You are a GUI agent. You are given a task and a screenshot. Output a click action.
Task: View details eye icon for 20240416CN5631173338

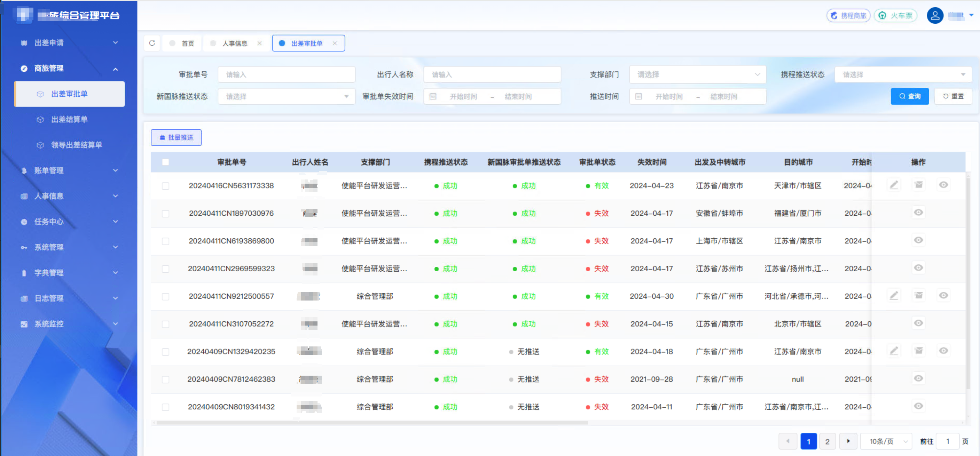[943, 185]
